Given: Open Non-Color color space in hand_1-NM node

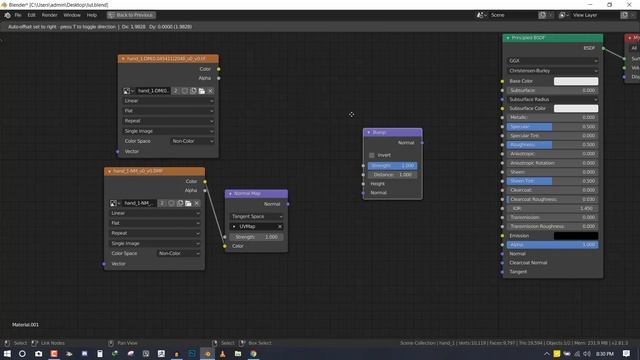Looking at the screenshot, I should pos(179,253).
